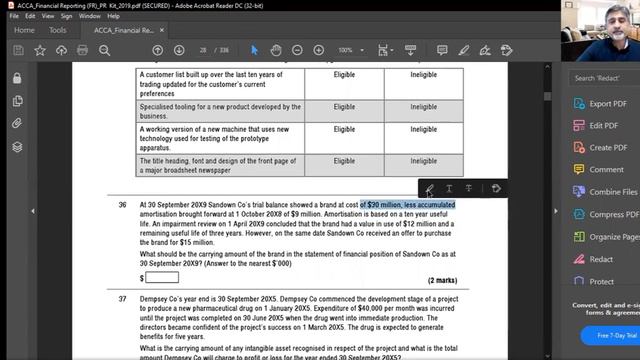Image resolution: width=640 pixels, height=360 pixels.
Task: Go to the previous page arrow
Action: [x=158, y=50]
